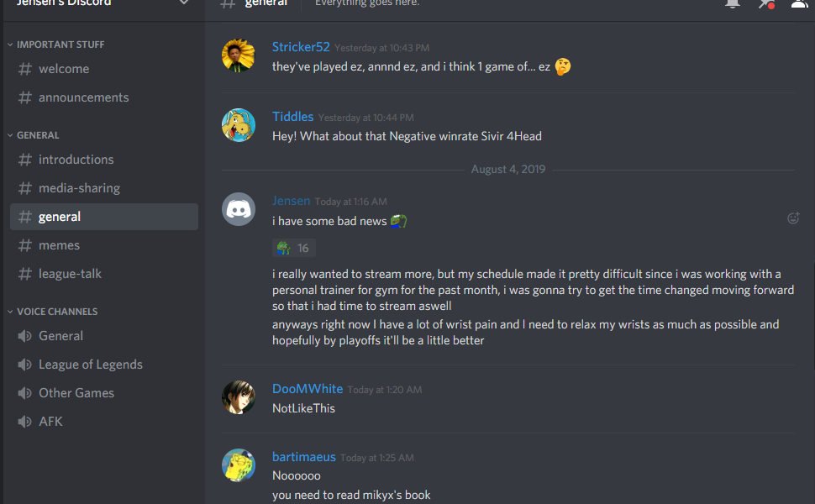Click Tiddles' dog avatar

239,125
